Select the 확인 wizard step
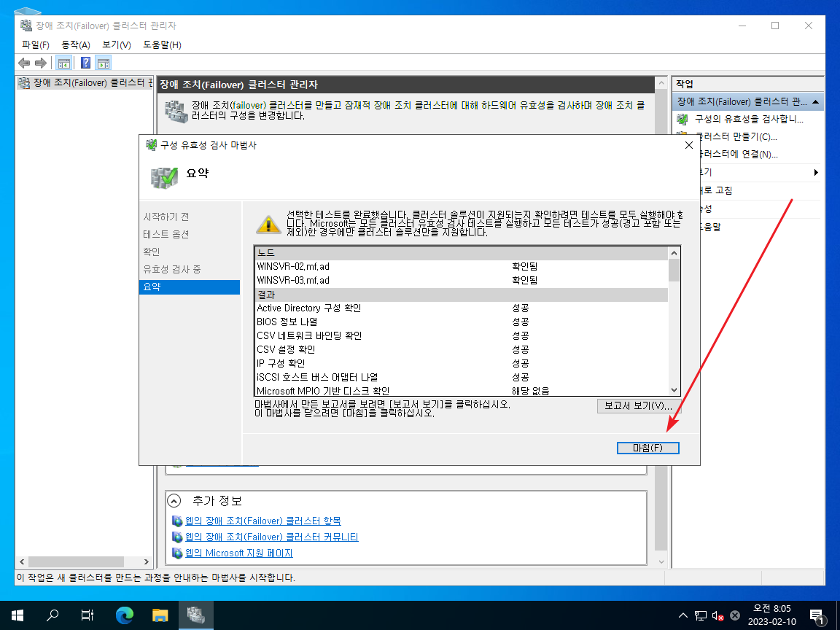The width and height of the screenshot is (840, 630). [152, 252]
